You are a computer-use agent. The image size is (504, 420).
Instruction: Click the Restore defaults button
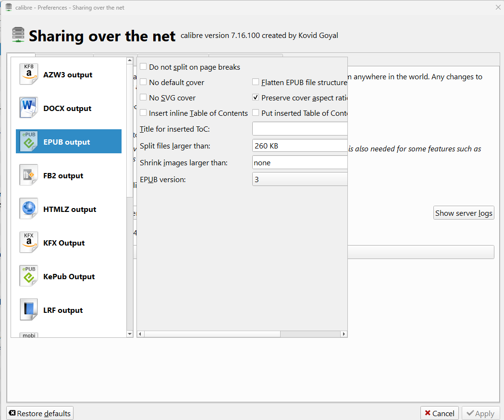tap(40, 413)
